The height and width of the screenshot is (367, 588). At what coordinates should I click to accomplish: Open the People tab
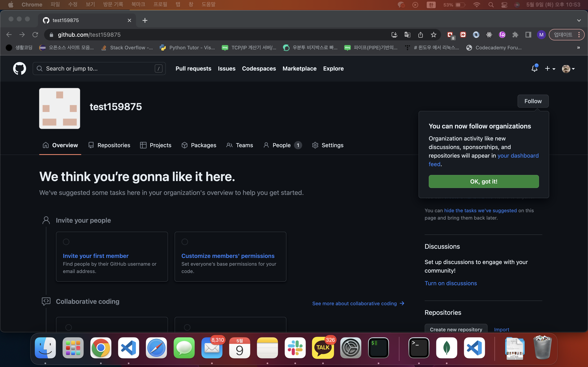point(281,145)
